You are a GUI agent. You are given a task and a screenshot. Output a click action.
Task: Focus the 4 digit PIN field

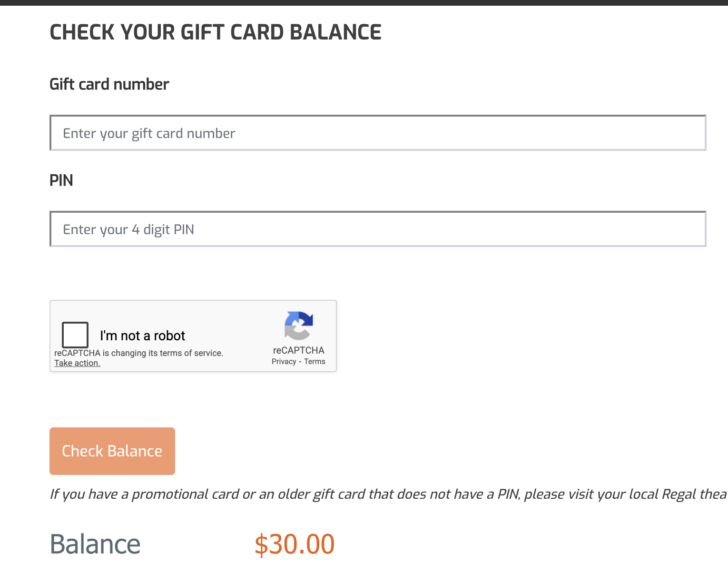(x=378, y=229)
